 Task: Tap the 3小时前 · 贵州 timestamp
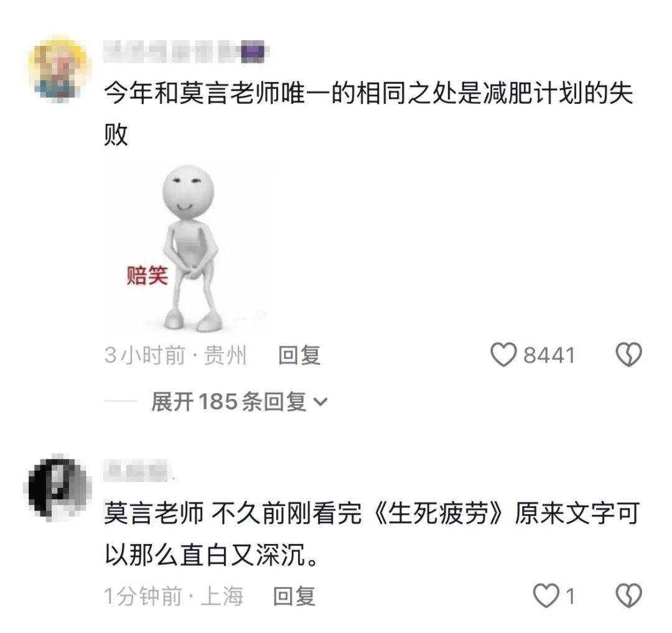175,356
